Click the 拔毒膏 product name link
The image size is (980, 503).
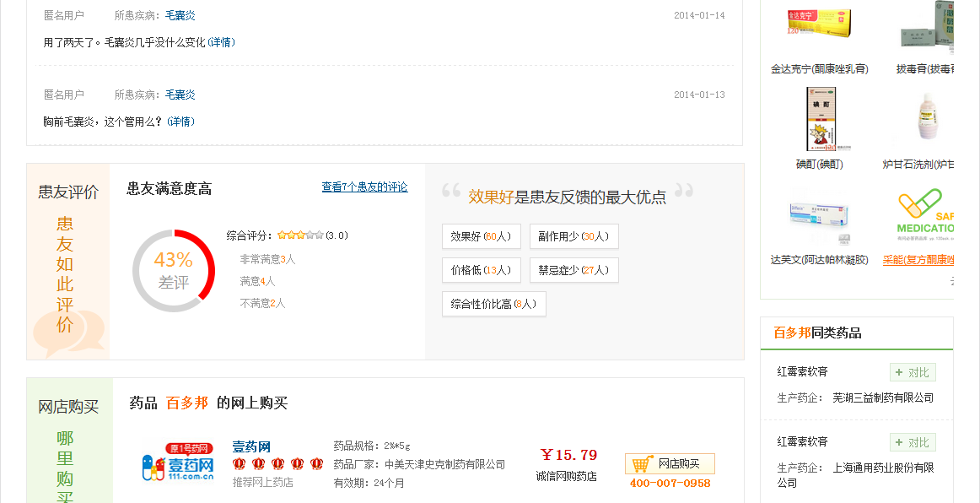click(924, 69)
